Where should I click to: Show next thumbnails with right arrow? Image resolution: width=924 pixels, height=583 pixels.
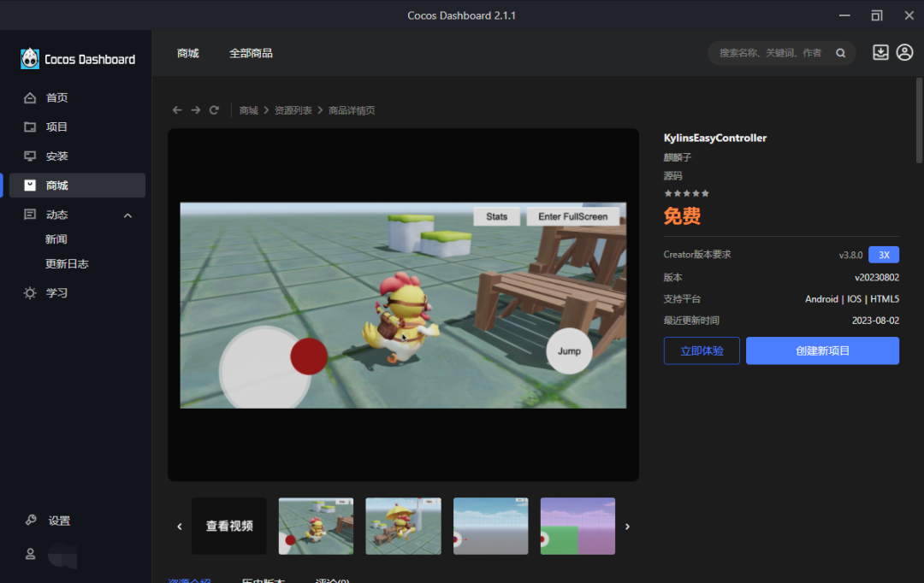[628, 527]
